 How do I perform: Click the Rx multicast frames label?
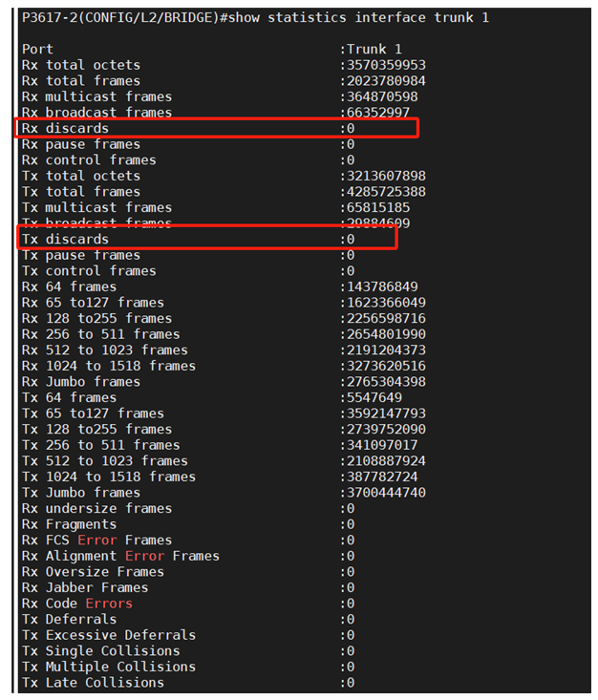[96, 96]
